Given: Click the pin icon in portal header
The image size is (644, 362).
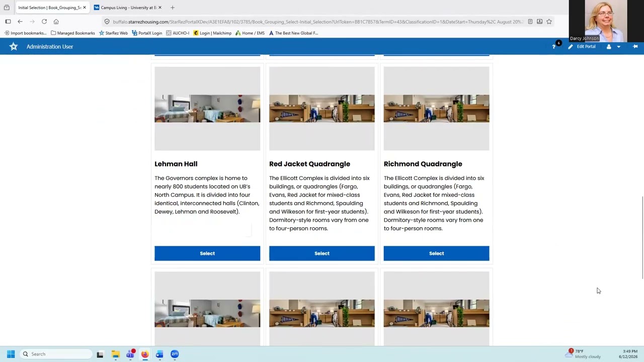Looking at the screenshot, I should tap(635, 47).
